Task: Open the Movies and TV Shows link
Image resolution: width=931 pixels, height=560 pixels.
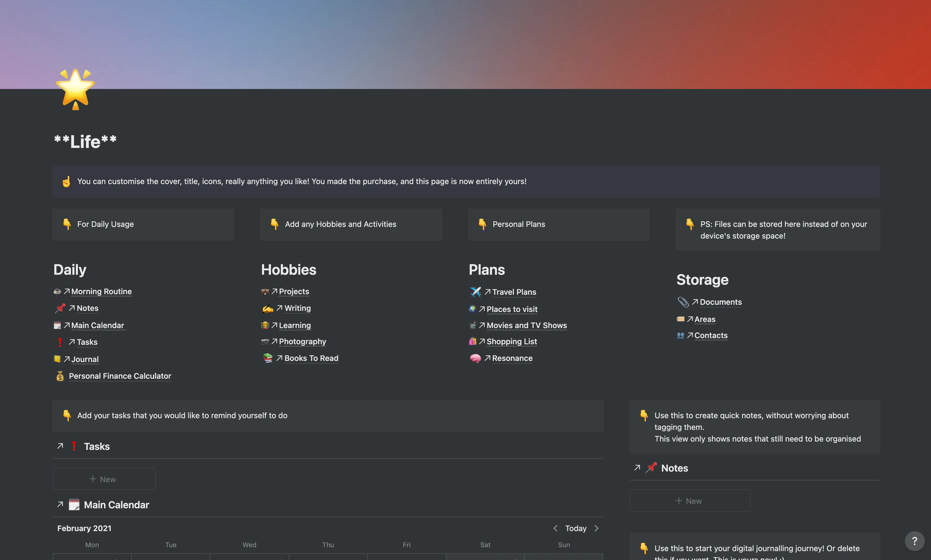Action: click(526, 325)
